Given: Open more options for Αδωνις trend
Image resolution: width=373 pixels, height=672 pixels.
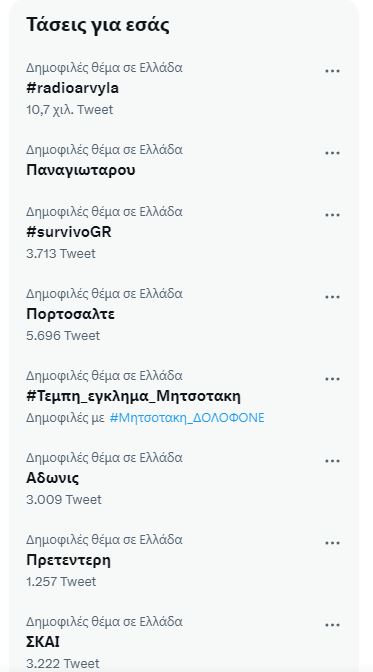Looking at the screenshot, I should click(x=332, y=461).
